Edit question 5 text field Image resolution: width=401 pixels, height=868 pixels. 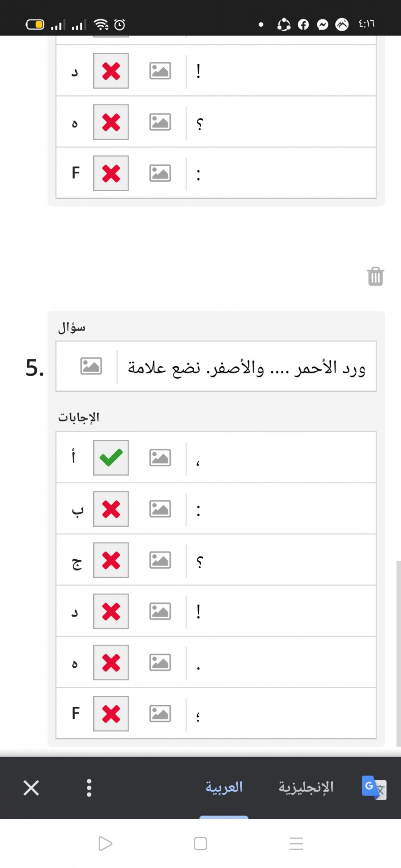247,366
